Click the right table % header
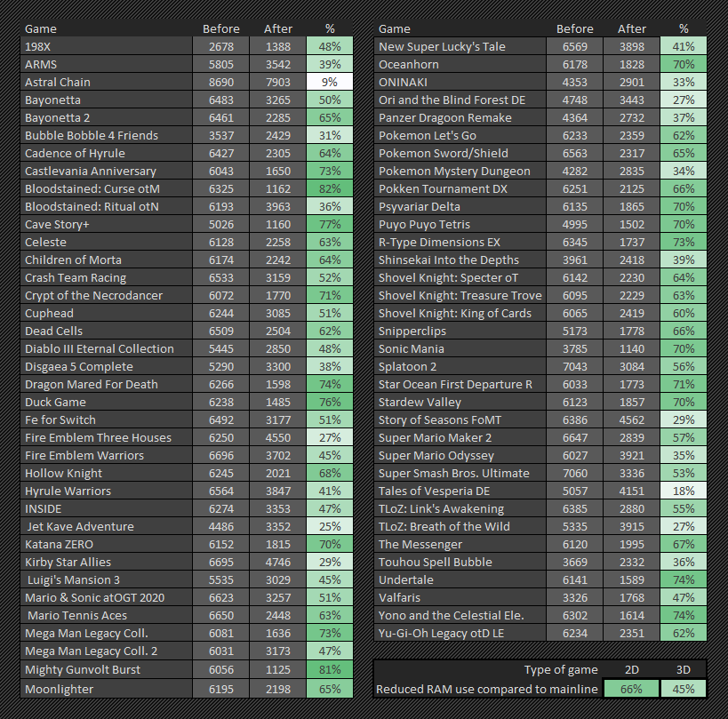The width and height of the screenshot is (728, 719). coord(684,28)
